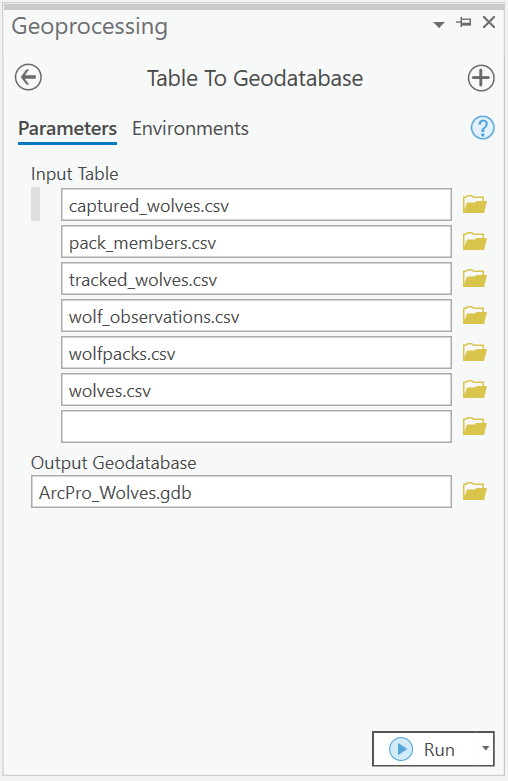This screenshot has width=508, height=781.
Task: Go back with the left arrow icon
Action: coord(28,78)
